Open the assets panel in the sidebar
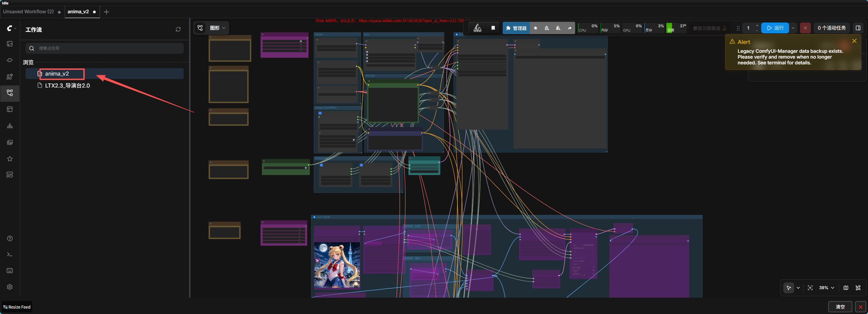The width and height of the screenshot is (868, 314). (x=10, y=44)
